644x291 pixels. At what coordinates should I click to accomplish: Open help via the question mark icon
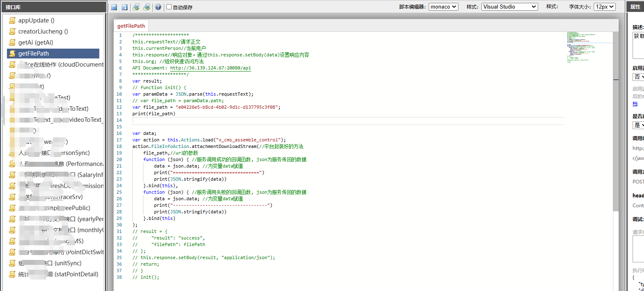click(x=158, y=7)
